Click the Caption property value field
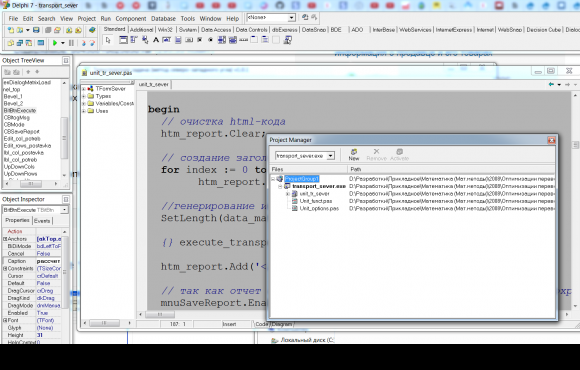This screenshot has width=580, height=370. click(x=48, y=261)
